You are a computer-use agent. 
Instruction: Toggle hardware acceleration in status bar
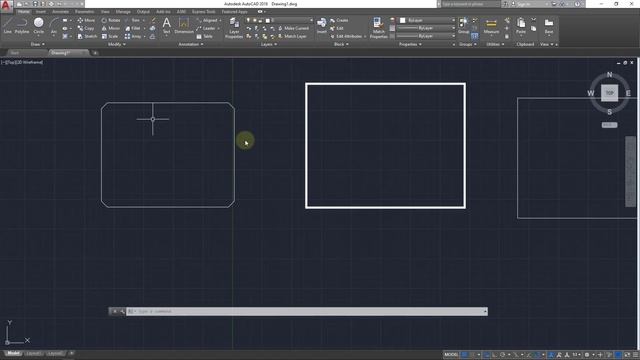(618, 355)
